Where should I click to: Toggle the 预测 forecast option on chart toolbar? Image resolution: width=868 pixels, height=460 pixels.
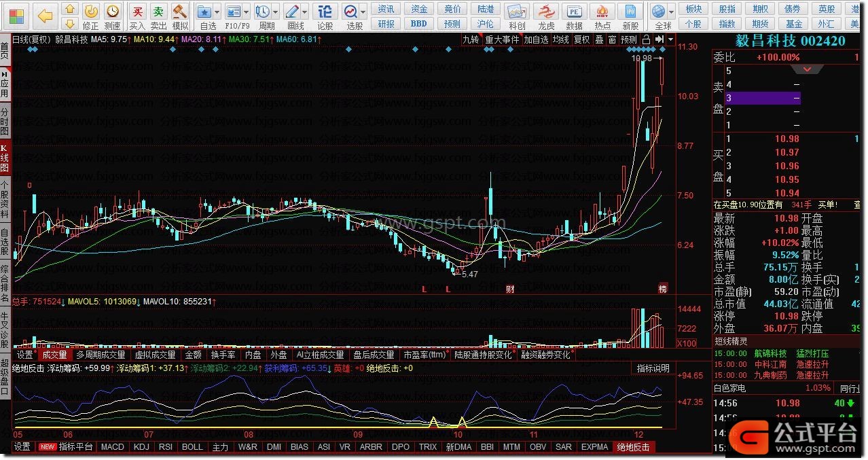click(x=630, y=39)
